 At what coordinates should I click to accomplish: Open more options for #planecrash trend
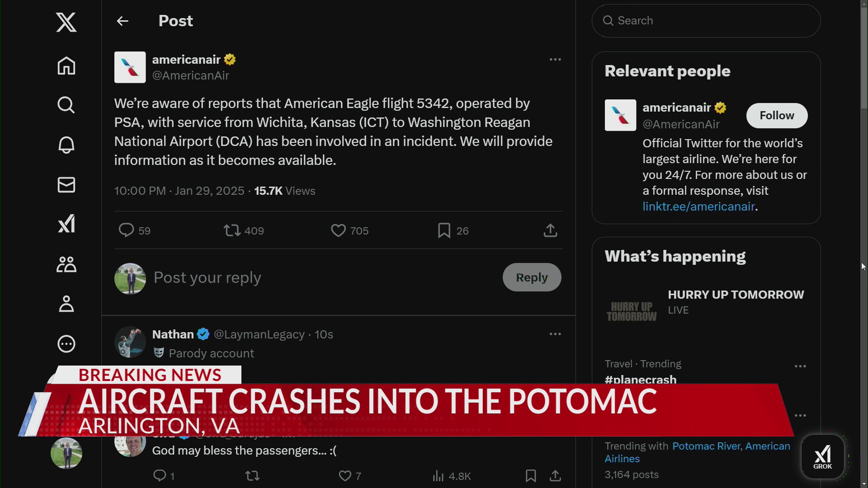[x=800, y=366]
